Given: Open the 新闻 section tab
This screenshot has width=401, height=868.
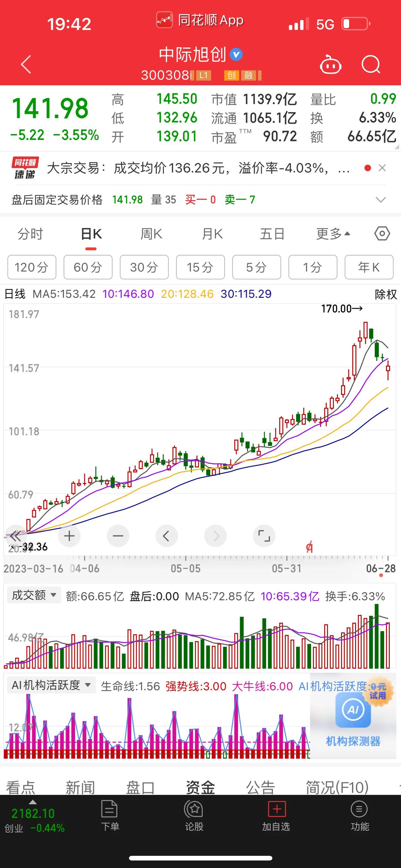Looking at the screenshot, I should click(x=80, y=787).
